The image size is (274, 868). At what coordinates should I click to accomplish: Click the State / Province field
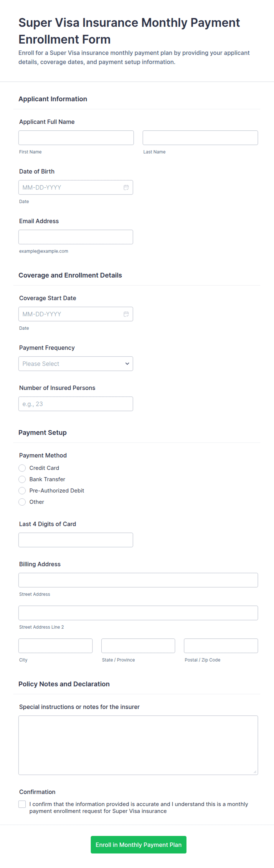pyautogui.click(x=138, y=645)
